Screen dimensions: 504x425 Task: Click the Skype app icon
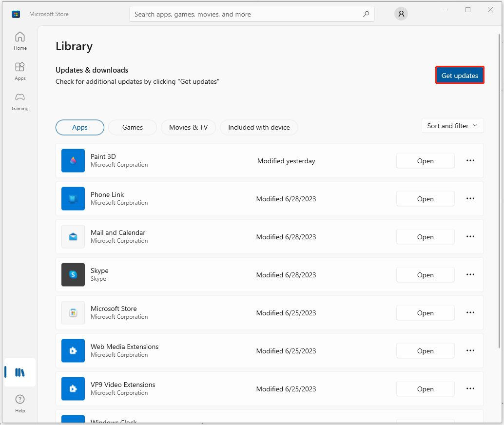coord(73,274)
